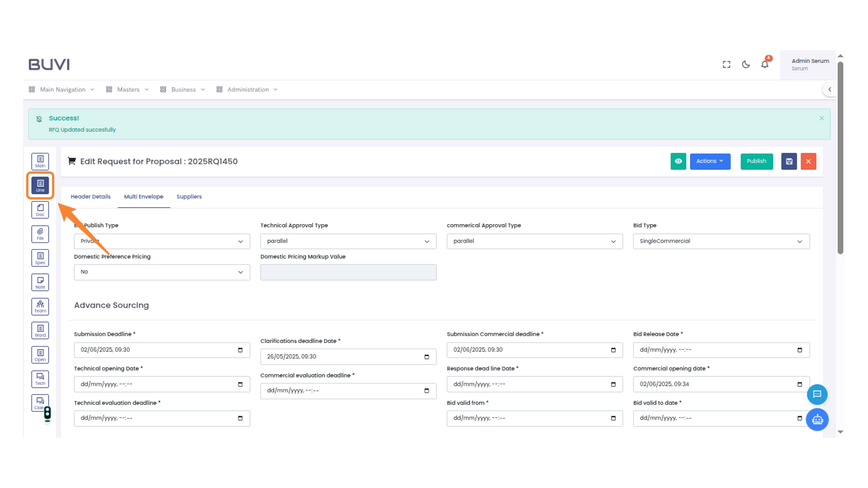
Task: Open the Spec sidebar icon
Action: (40, 258)
